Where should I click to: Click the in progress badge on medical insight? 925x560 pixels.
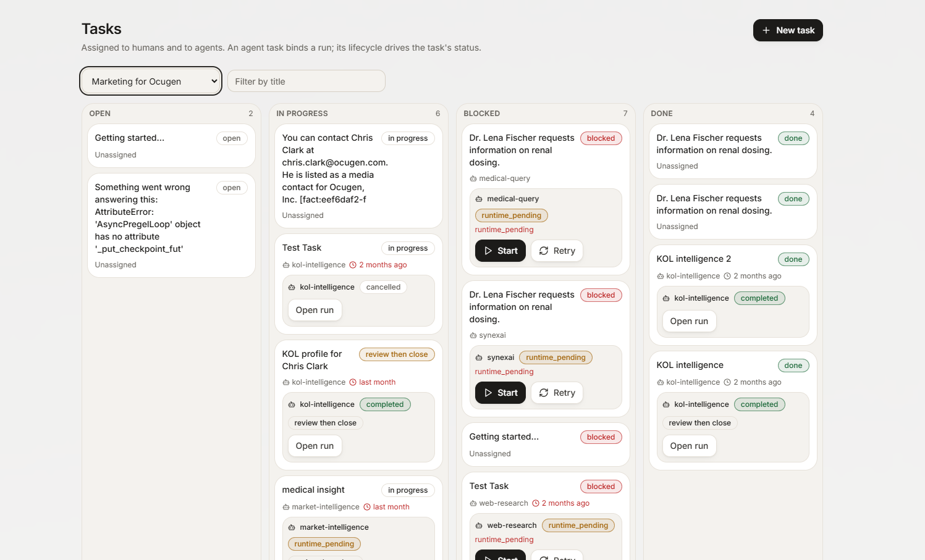coord(408,490)
